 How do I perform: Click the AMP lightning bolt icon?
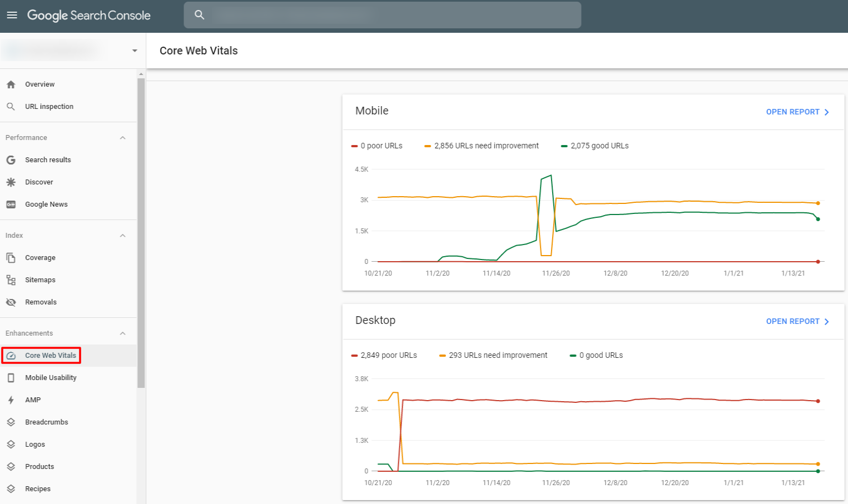point(11,400)
